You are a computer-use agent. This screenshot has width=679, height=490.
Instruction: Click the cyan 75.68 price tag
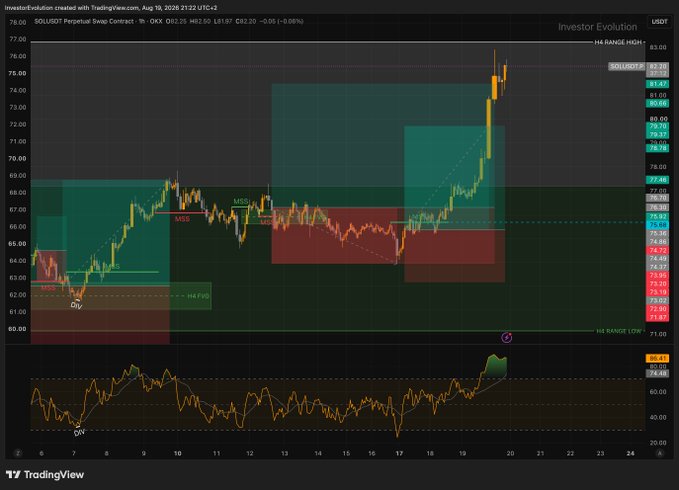pos(658,225)
